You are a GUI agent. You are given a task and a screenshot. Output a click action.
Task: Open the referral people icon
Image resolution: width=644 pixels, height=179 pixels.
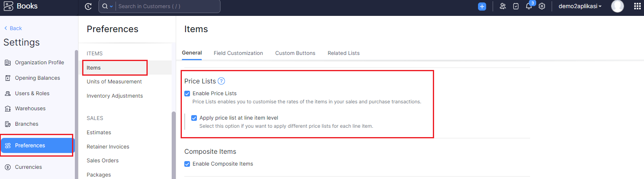(x=503, y=6)
